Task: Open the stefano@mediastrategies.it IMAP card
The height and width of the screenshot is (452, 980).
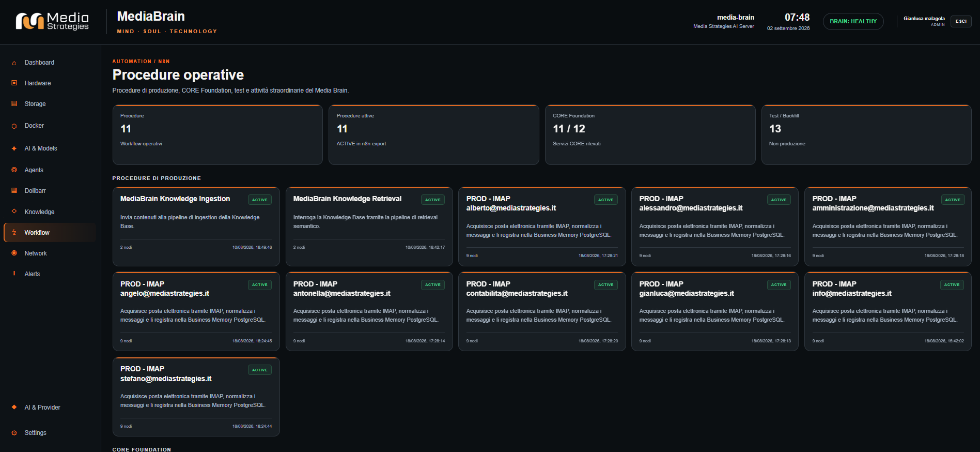Action: pos(196,397)
